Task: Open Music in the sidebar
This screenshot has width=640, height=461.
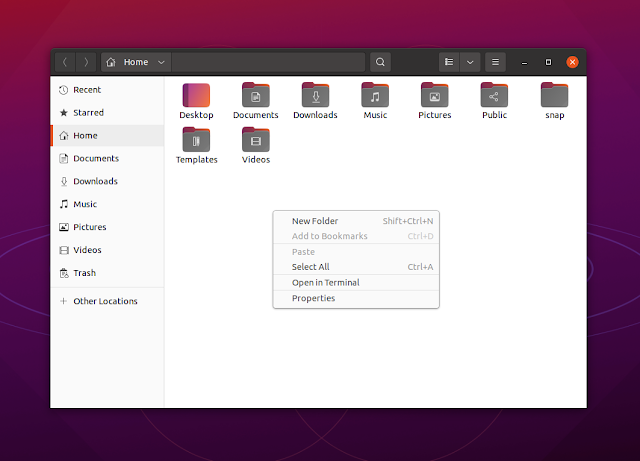Action: (x=108, y=204)
